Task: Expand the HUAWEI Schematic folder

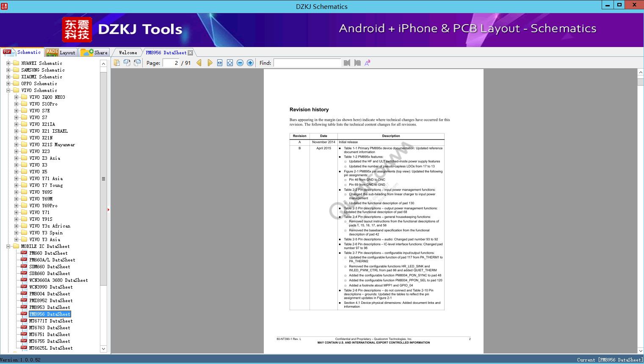Action: (x=8, y=63)
